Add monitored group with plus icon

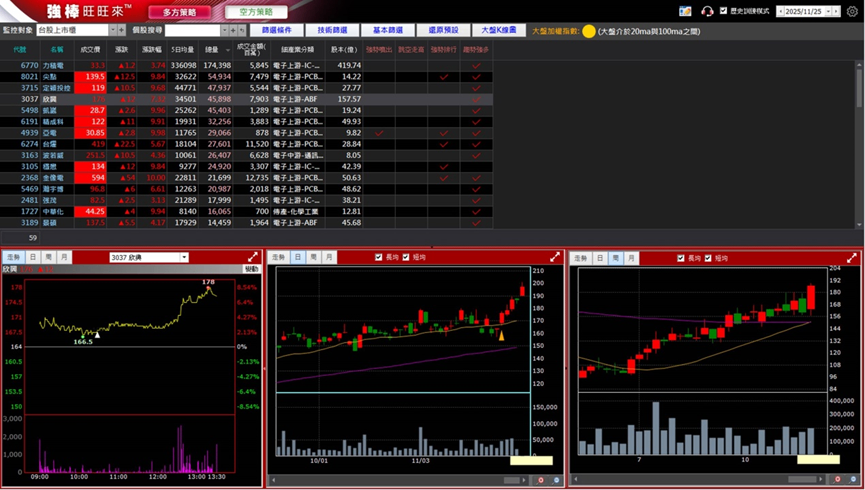pos(121,30)
